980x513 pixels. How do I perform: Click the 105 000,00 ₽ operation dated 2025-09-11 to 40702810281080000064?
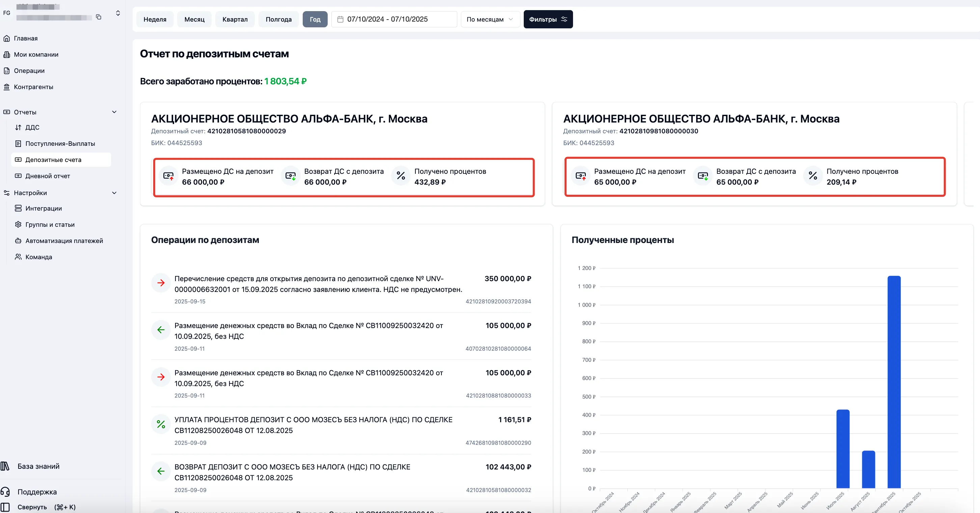point(341,336)
